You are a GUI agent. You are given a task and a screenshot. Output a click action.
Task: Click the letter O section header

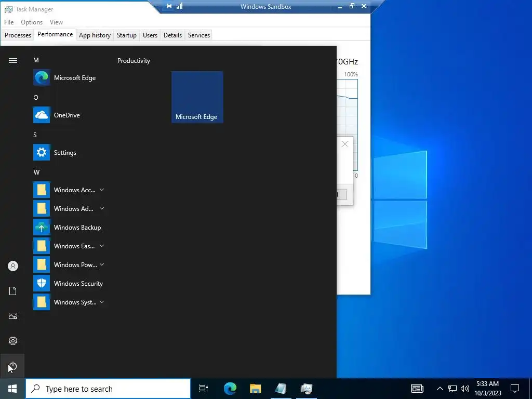click(x=36, y=97)
